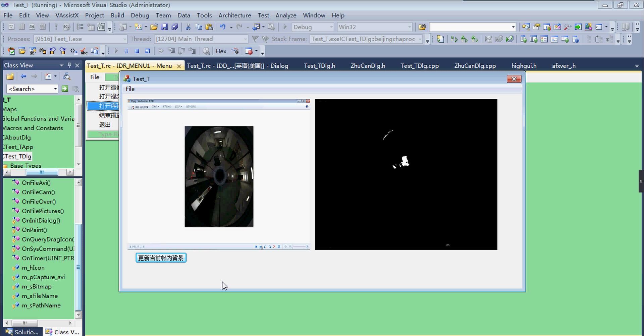Open the Build menu
Image resolution: width=644 pixels, height=336 pixels.
click(x=117, y=15)
